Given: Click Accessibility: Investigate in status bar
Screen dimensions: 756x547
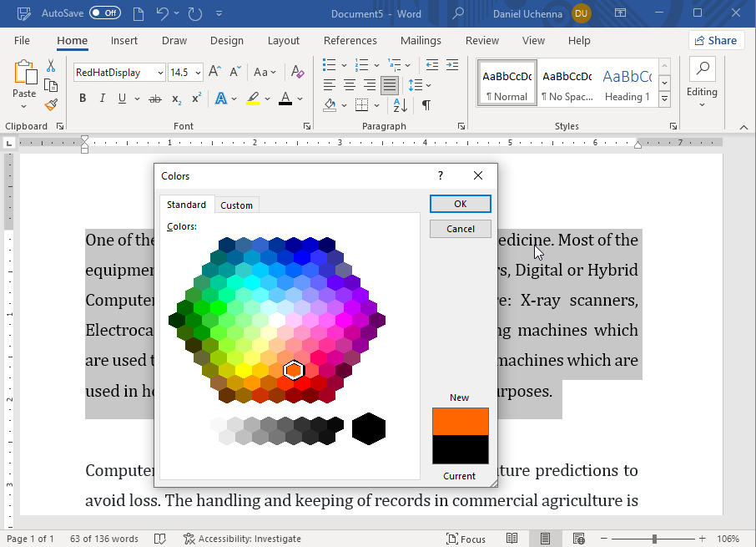Looking at the screenshot, I should pos(242,539).
